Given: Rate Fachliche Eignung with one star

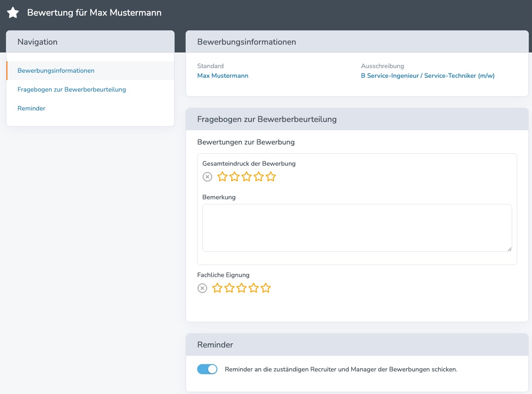Looking at the screenshot, I should tap(217, 289).
